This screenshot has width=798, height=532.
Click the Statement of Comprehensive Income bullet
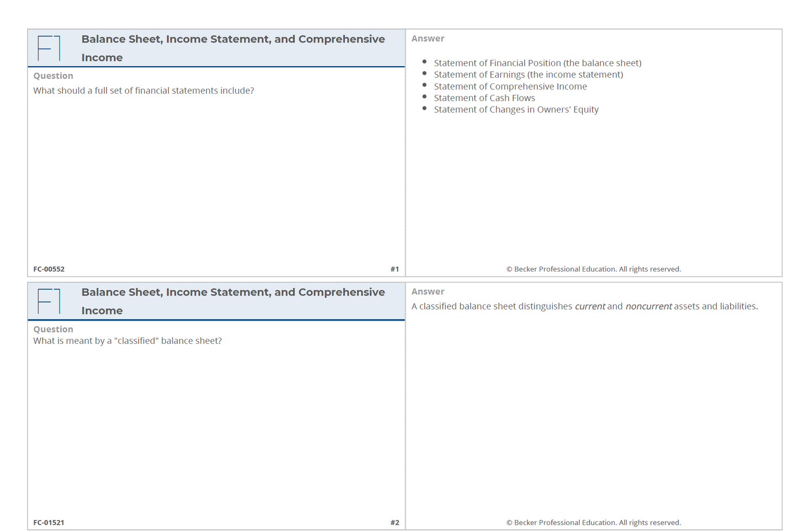pyautogui.click(x=510, y=87)
